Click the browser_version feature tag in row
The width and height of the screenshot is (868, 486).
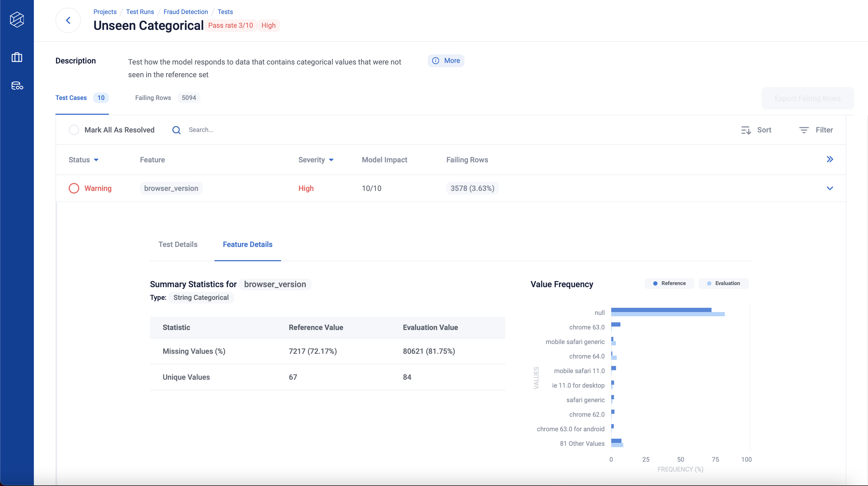(x=171, y=188)
